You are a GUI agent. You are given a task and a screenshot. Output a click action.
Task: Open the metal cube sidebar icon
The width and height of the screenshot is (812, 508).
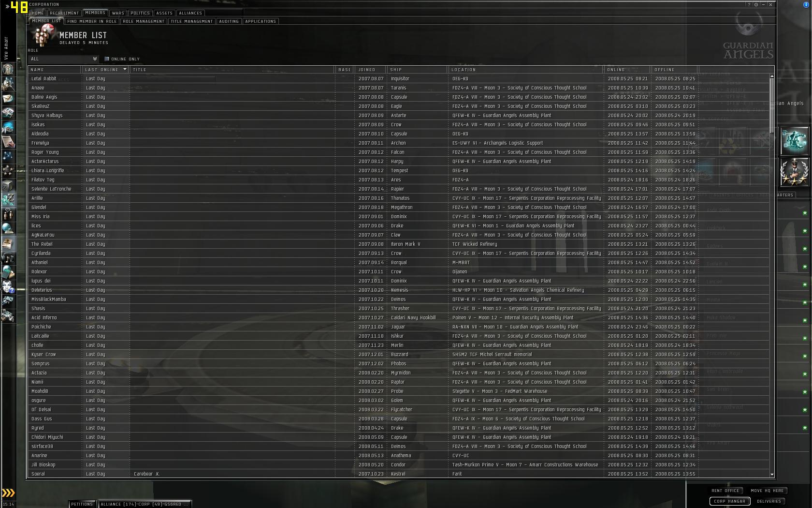[x=8, y=185]
